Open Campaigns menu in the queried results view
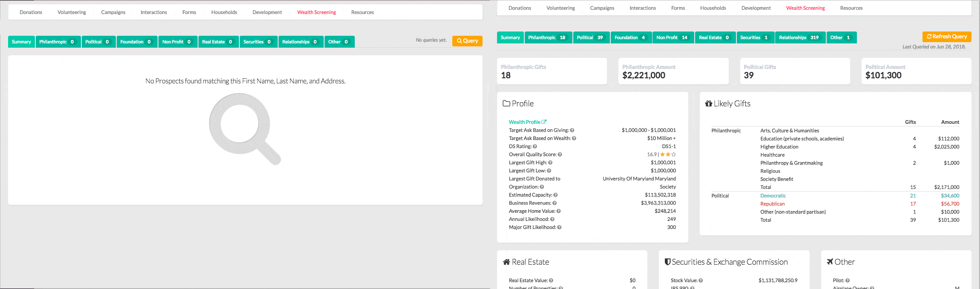Image resolution: width=980 pixels, height=289 pixels. pos(602,8)
